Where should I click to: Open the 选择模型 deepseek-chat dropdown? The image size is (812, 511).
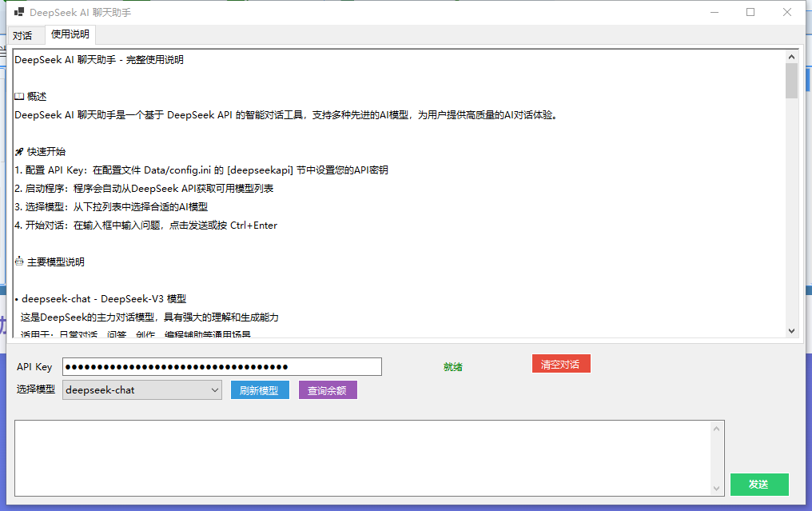[x=142, y=390]
